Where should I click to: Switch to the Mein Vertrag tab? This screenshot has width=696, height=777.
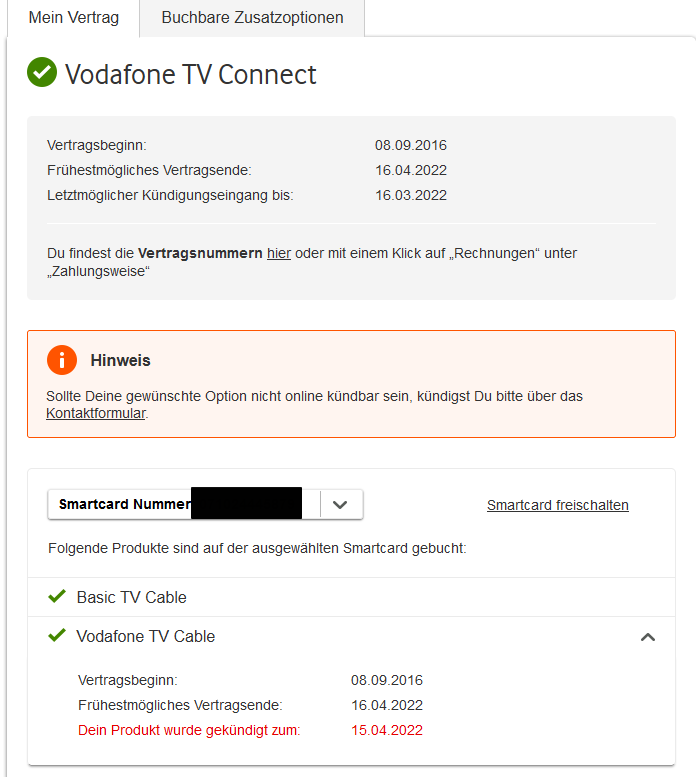[x=73, y=18]
